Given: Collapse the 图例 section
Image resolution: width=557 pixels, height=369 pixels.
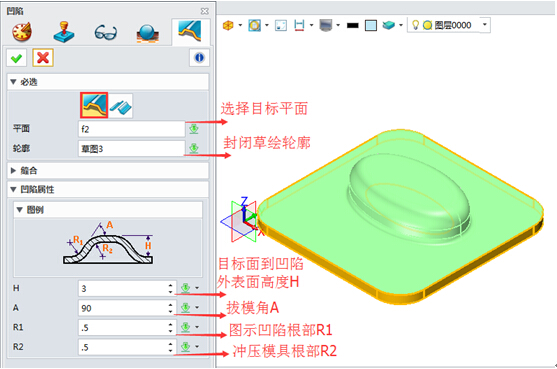Looking at the screenshot, I should 20,210.
